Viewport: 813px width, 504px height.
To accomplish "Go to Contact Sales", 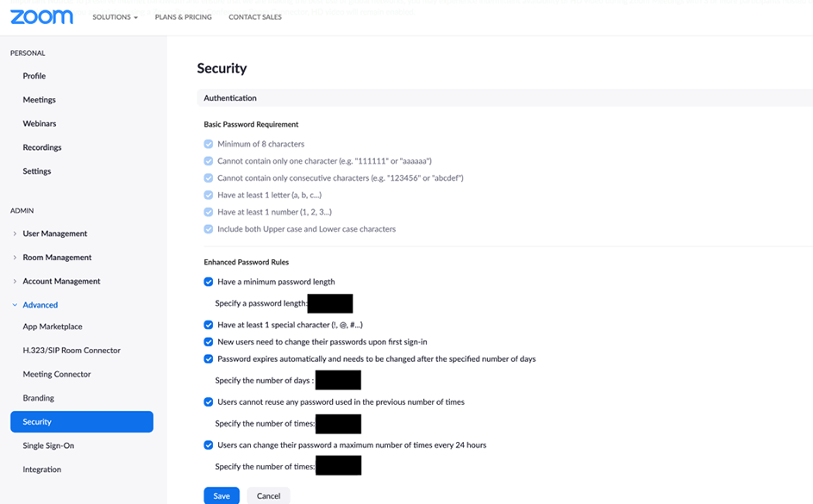I will pos(255,17).
